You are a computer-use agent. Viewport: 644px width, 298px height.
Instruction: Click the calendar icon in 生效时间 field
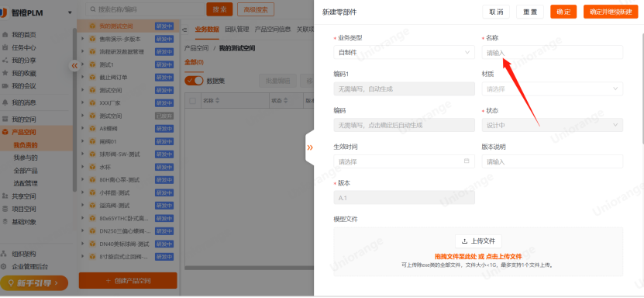[467, 161]
